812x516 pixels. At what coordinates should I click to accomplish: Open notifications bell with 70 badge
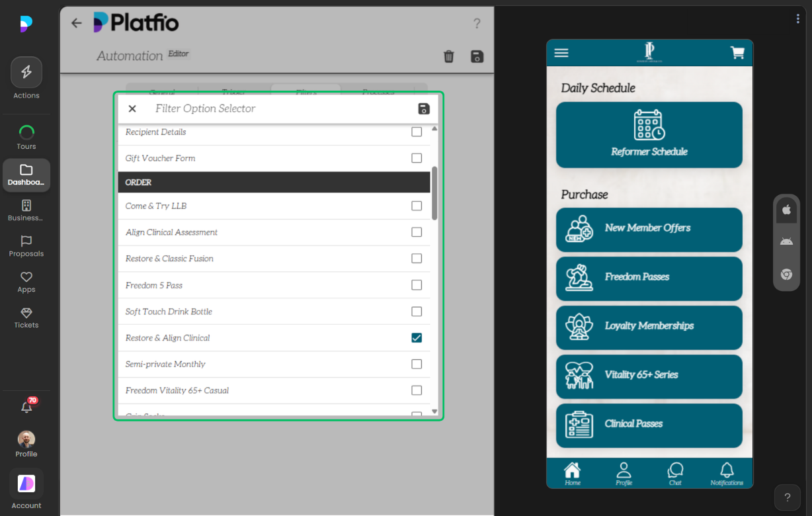[26, 408]
